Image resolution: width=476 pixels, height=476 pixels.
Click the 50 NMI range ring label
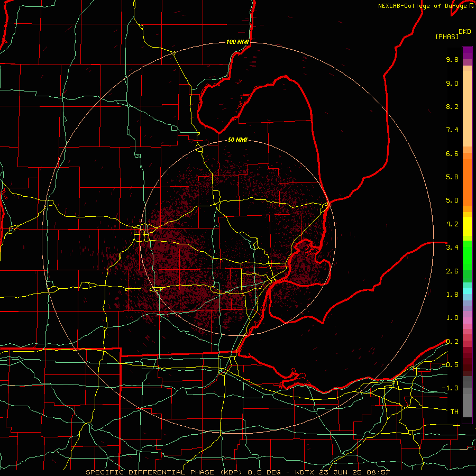(237, 140)
